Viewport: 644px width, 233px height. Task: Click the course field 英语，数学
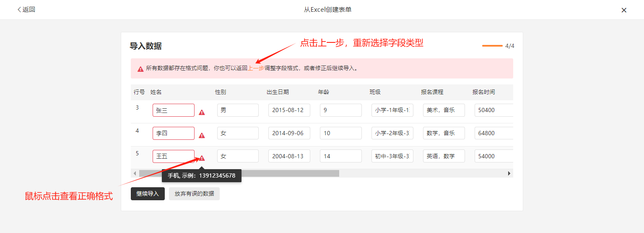tap(444, 156)
